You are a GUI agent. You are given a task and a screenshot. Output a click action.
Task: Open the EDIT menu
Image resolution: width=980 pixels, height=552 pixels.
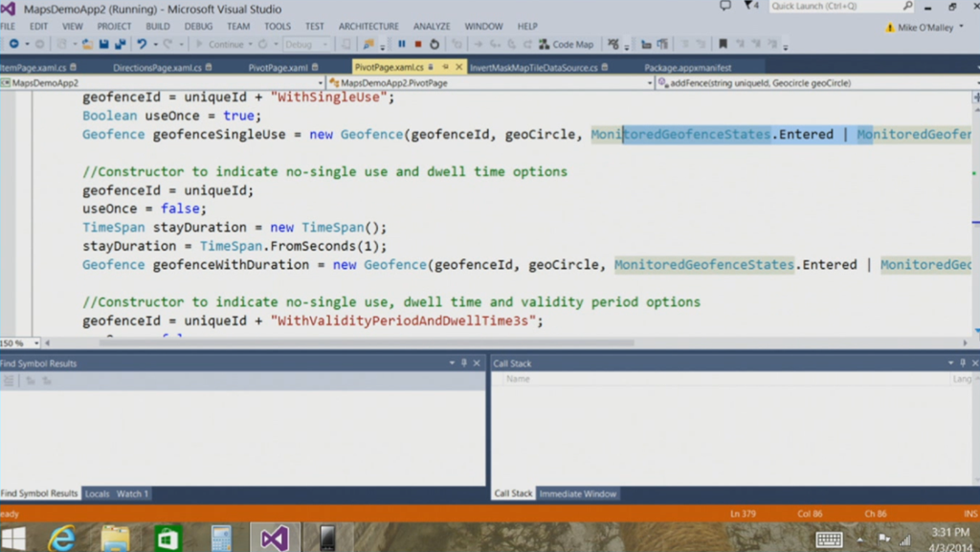click(x=38, y=26)
